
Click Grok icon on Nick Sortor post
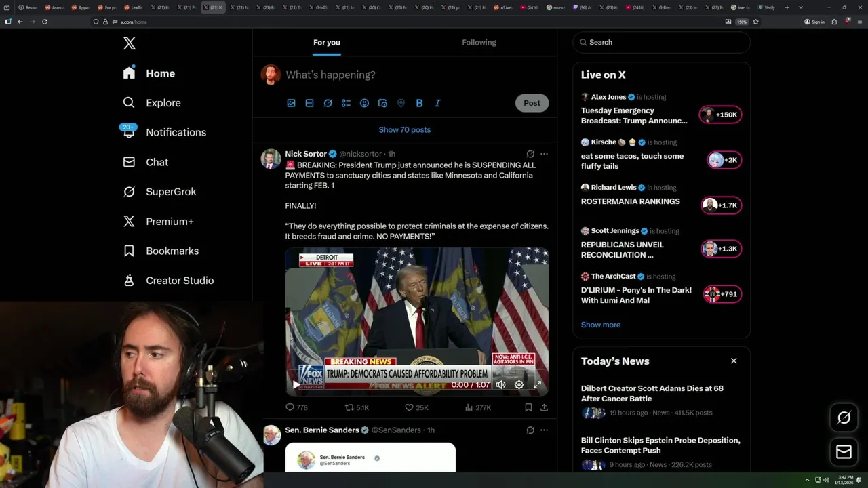(x=530, y=154)
